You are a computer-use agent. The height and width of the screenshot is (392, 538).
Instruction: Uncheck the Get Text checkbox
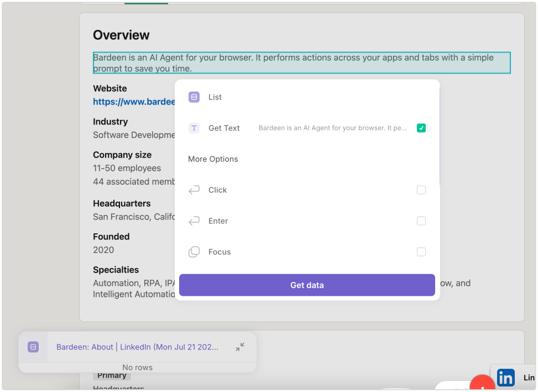[x=421, y=128]
